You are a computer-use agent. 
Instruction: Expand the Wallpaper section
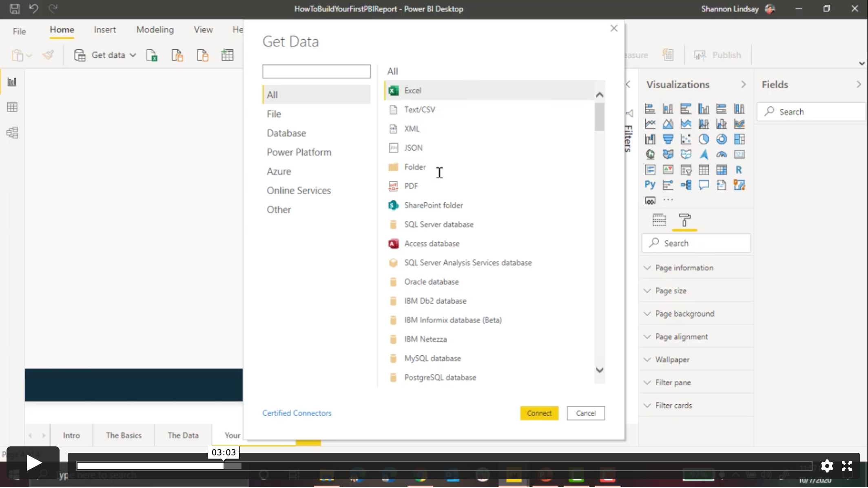(x=696, y=360)
